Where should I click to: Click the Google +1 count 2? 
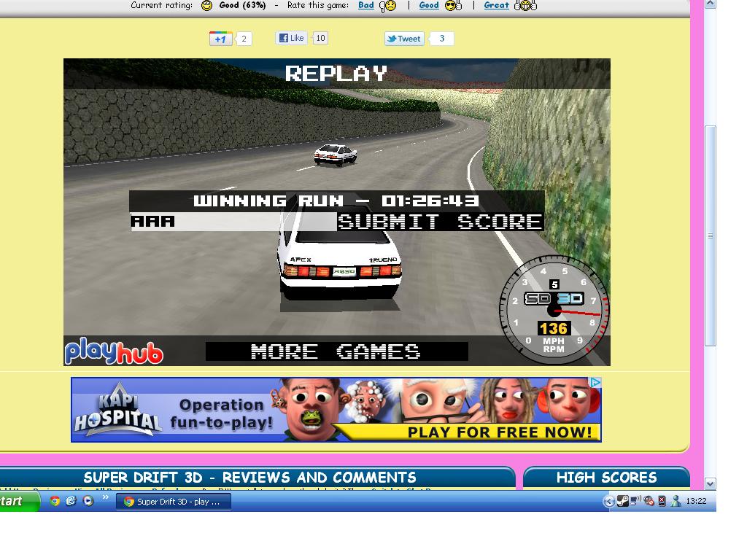[x=244, y=39]
